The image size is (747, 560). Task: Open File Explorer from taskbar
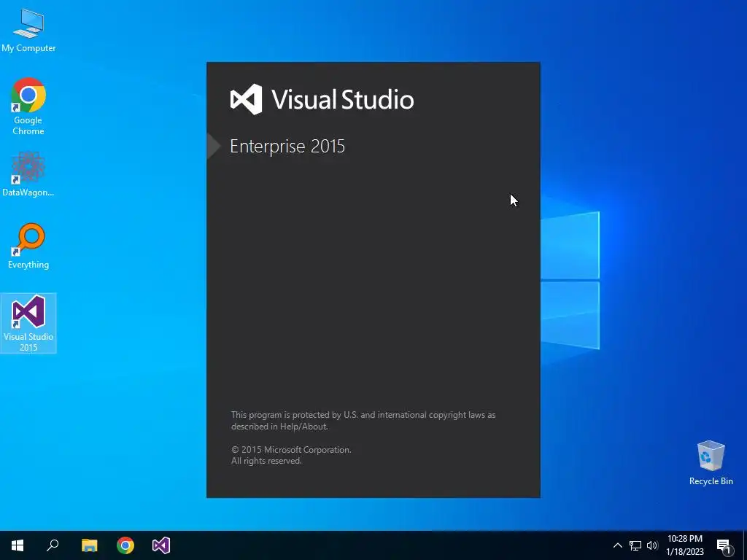coord(89,545)
